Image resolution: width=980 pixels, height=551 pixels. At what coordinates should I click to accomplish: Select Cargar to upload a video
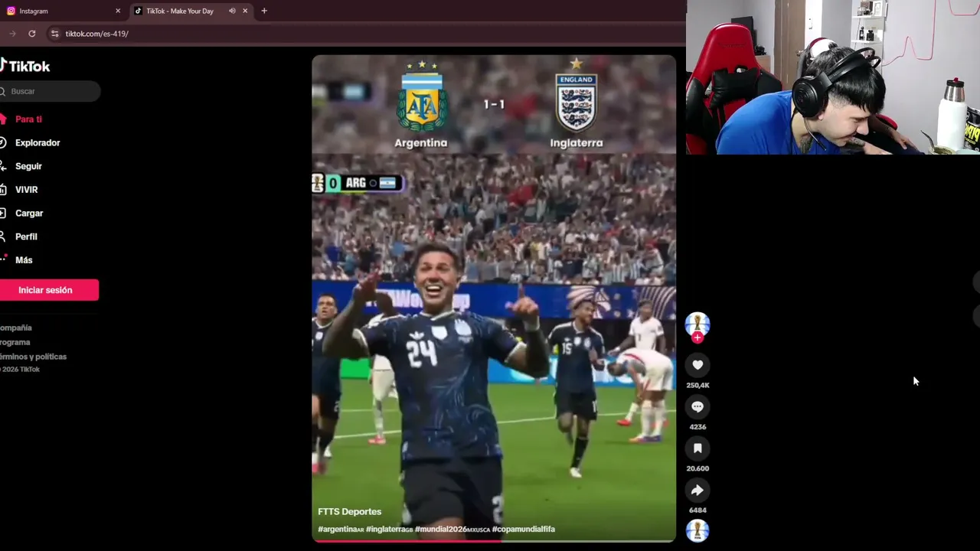29,214
